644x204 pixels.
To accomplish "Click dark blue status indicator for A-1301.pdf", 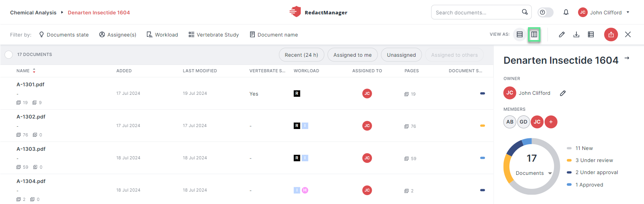I will (483, 93).
